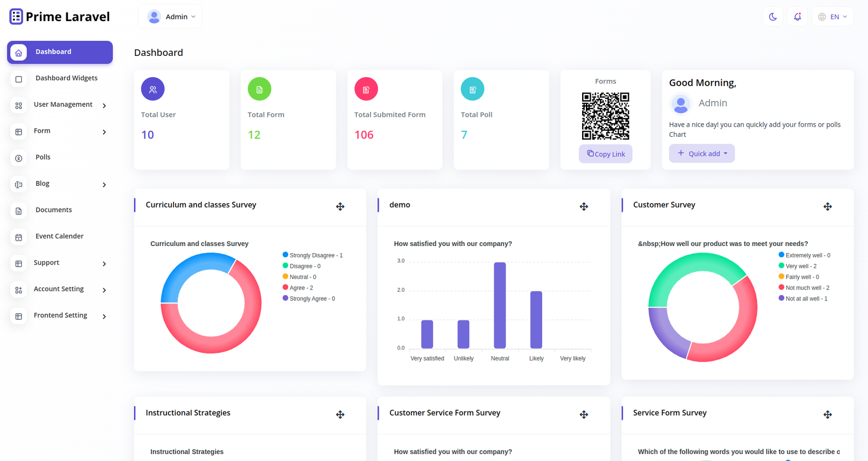Click the Prime Laravel logo
This screenshot has height=461, width=868.
[60, 17]
